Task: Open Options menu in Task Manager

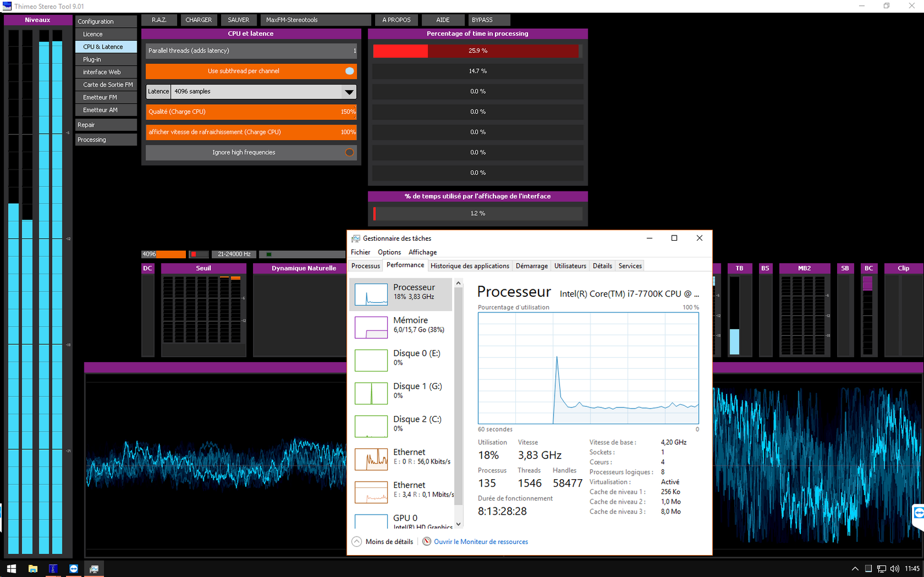Action: point(389,252)
